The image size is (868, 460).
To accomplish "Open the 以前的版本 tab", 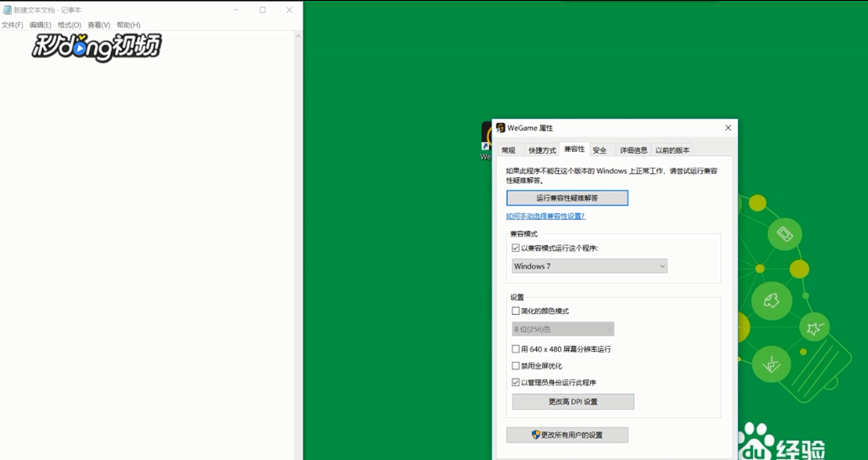I will 672,150.
